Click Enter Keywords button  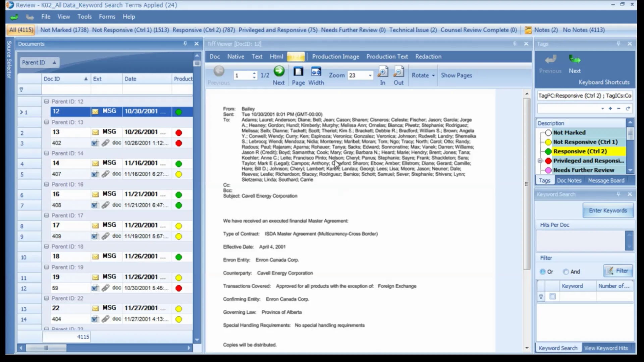608,211
